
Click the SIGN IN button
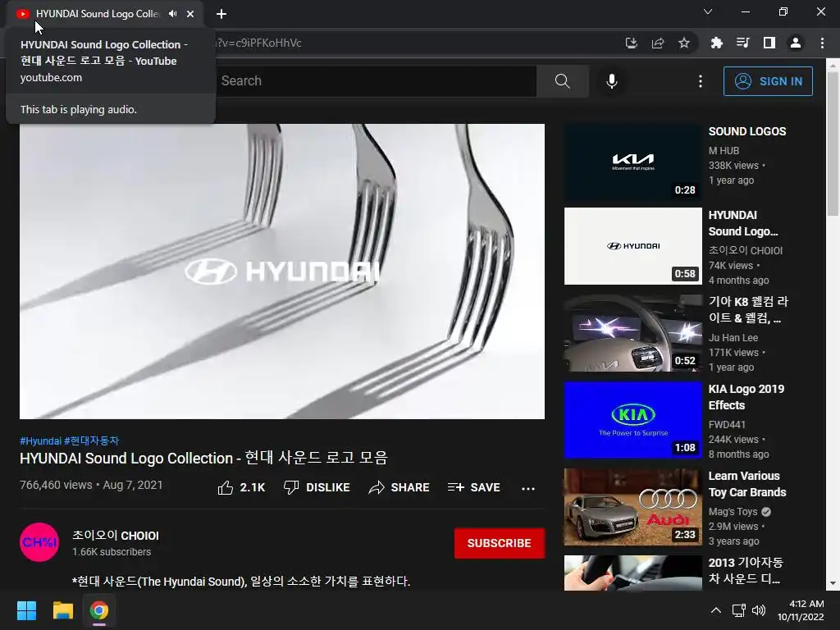(x=768, y=81)
